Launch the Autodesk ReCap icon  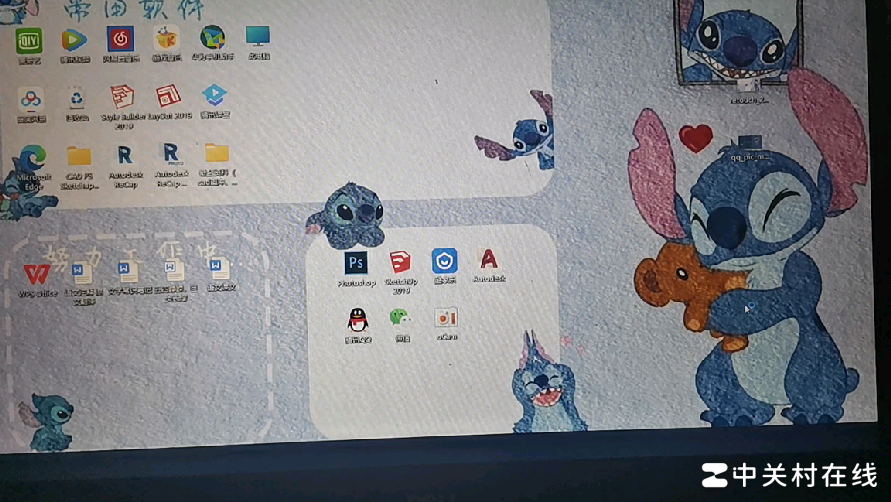pos(125,157)
